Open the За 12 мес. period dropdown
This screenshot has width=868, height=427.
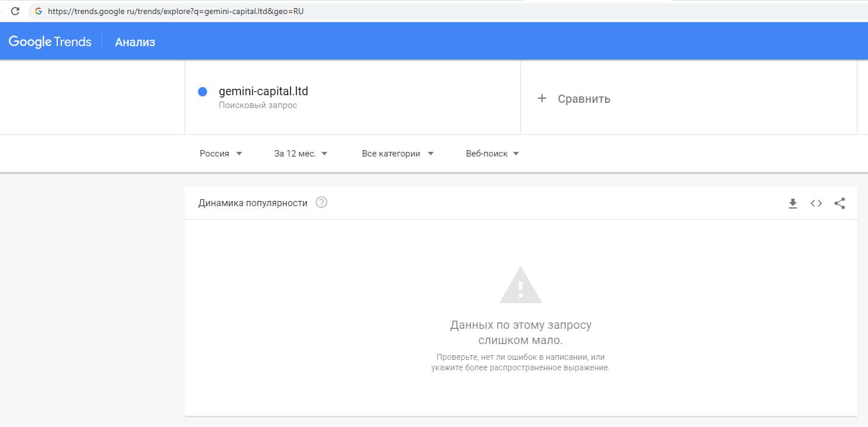pyautogui.click(x=301, y=154)
